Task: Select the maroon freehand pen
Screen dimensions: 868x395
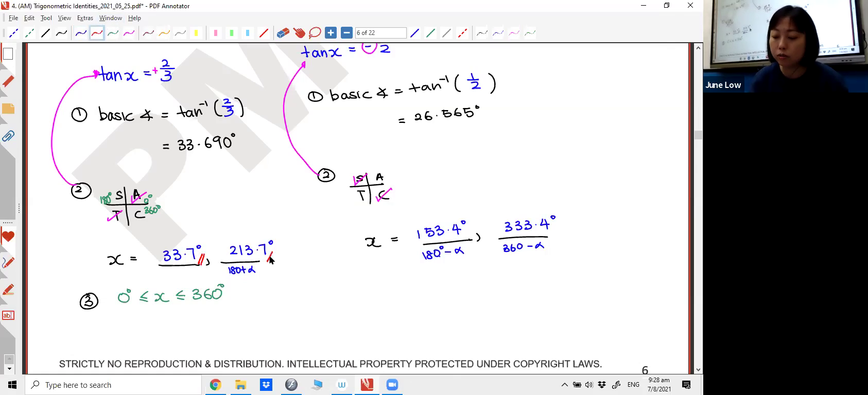Action: [x=148, y=33]
